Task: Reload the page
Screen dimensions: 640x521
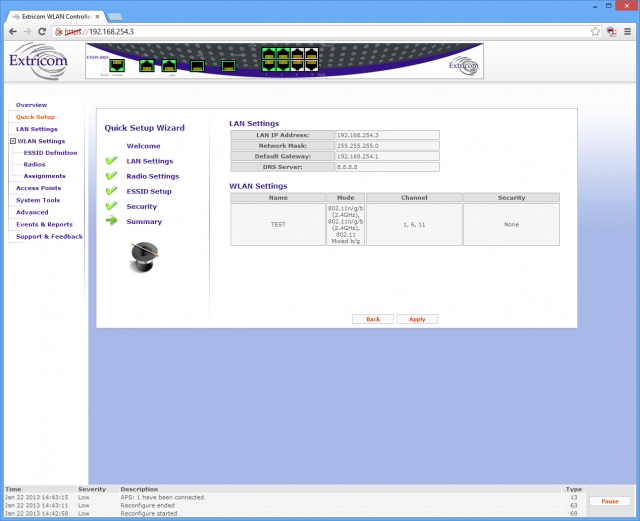Action: tap(42, 31)
